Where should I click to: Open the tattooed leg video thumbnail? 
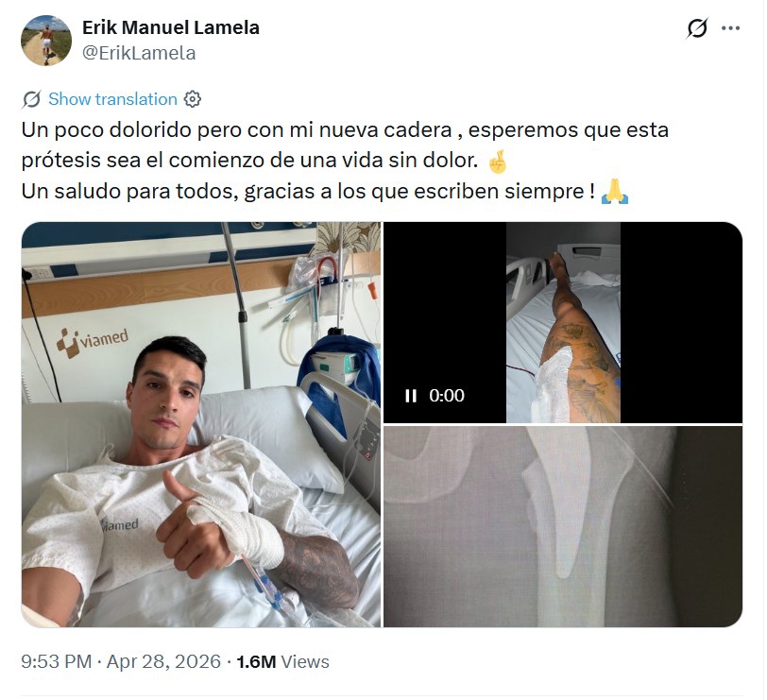(563, 322)
